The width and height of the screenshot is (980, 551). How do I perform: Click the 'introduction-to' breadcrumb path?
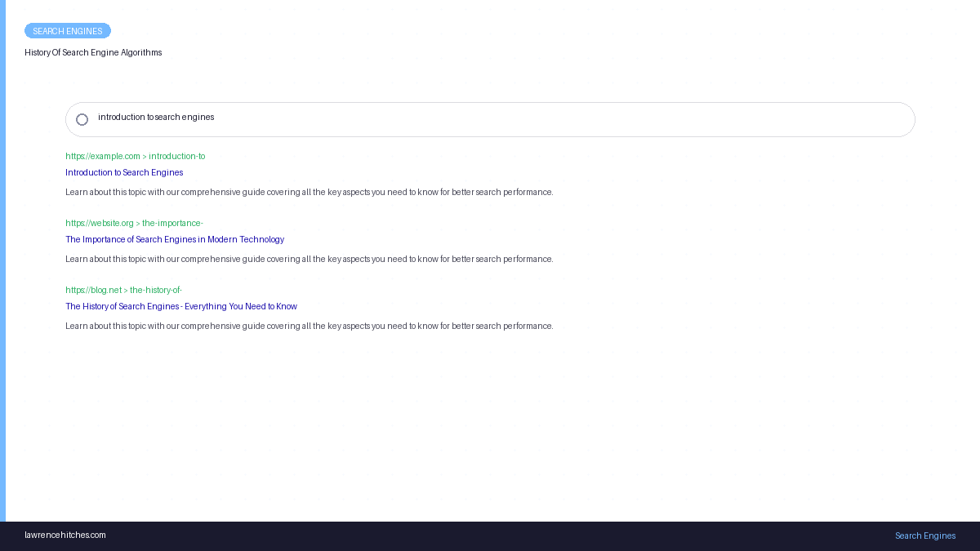(176, 157)
